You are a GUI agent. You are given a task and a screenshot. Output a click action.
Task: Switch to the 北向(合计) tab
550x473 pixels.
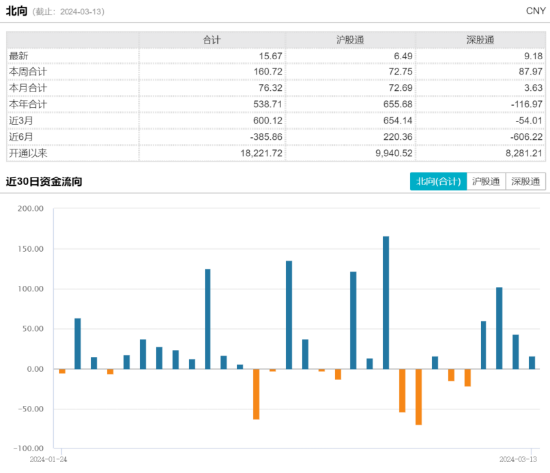[x=438, y=181]
